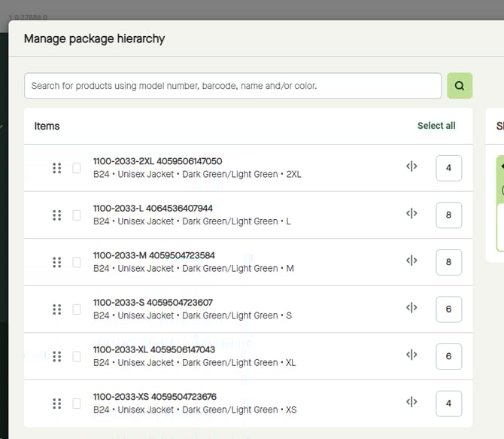This screenshot has width=504, height=439.
Task: Click split icon on 1100-2033-XS row
Action: tap(411, 402)
